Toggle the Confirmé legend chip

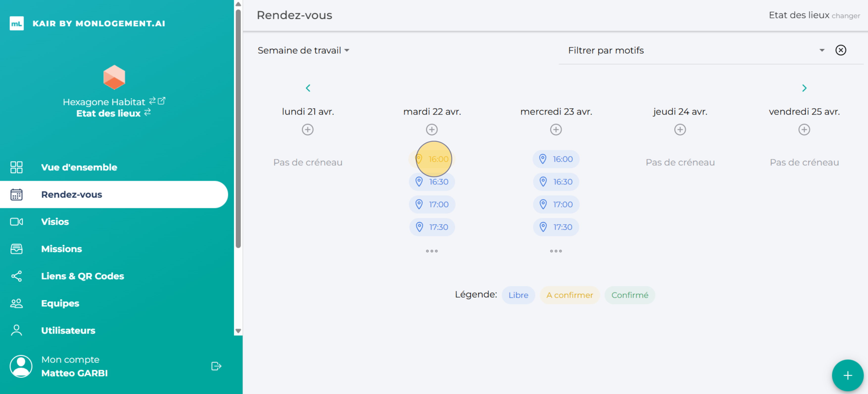point(629,295)
